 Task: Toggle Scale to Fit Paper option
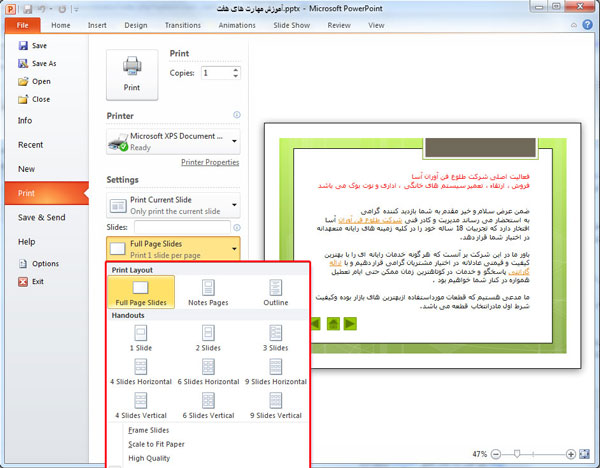155,443
